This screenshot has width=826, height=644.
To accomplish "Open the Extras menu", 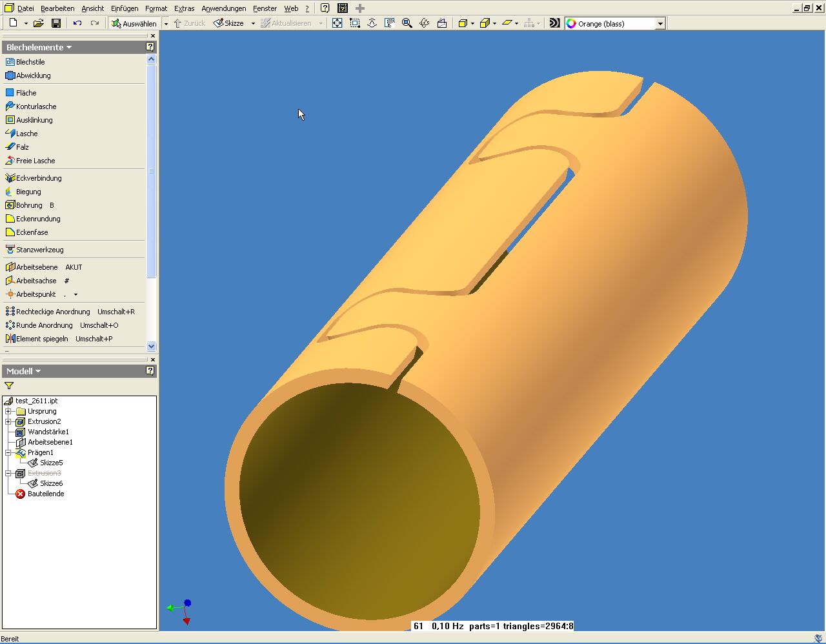I will coord(184,8).
